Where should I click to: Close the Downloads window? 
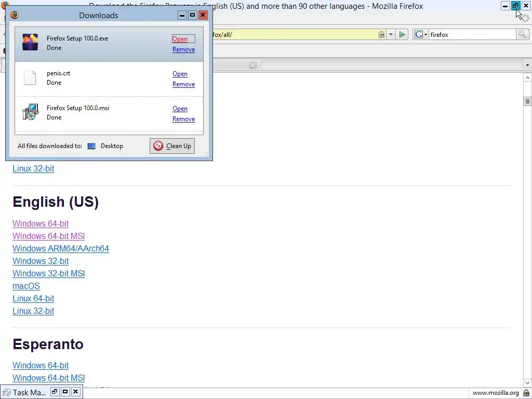pyautogui.click(x=203, y=15)
